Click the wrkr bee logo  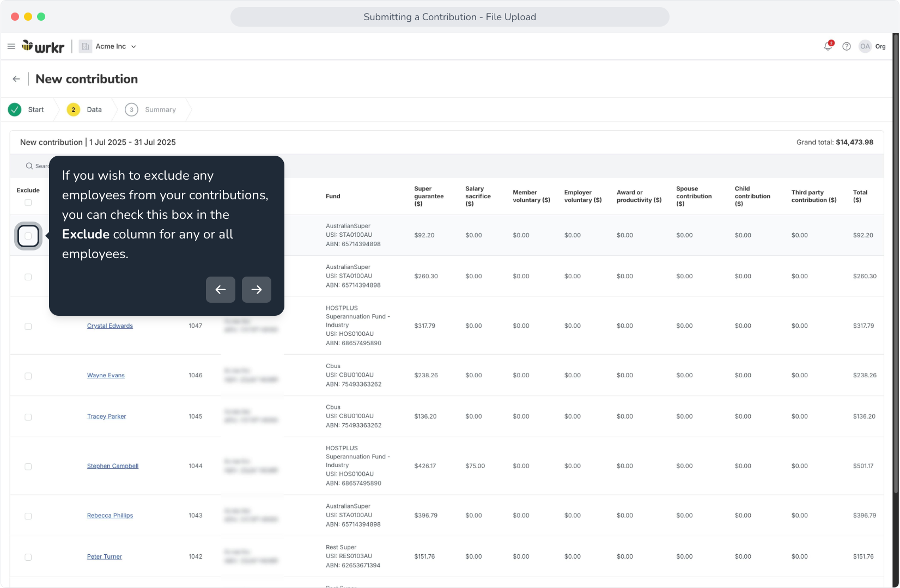pos(43,47)
